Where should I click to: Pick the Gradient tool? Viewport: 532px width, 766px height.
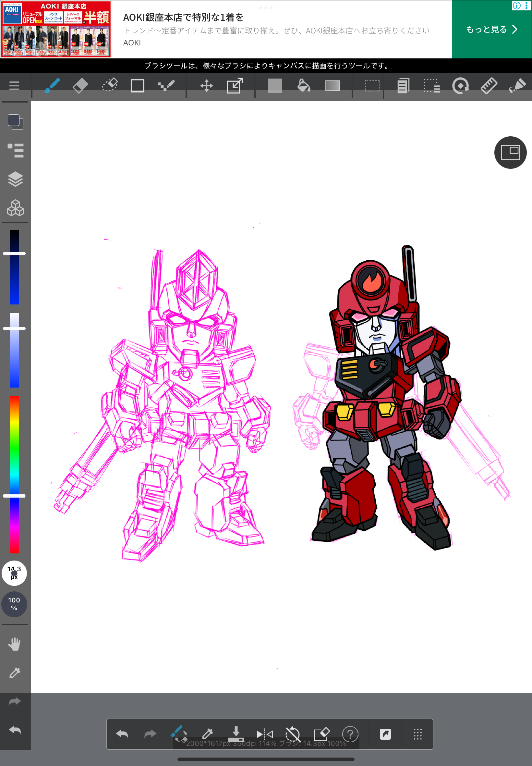(332, 86)
